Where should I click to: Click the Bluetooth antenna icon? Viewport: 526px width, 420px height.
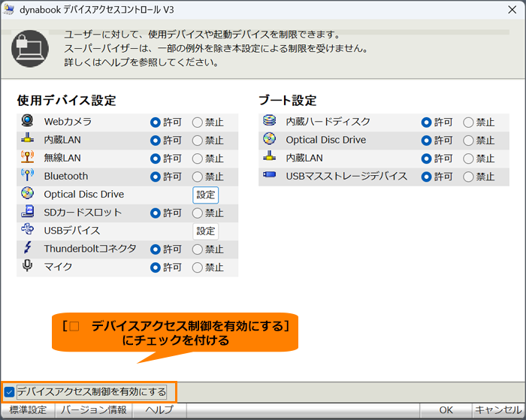(27, 175)
